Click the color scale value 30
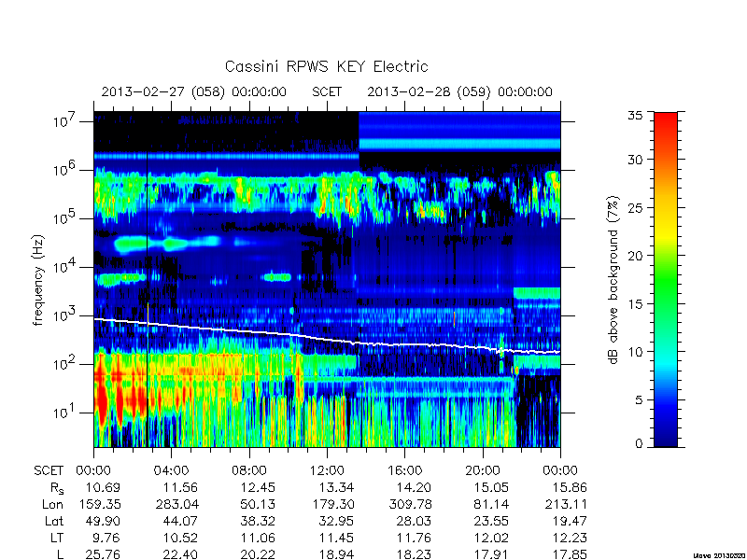747x560 pixels. (635, 159)
